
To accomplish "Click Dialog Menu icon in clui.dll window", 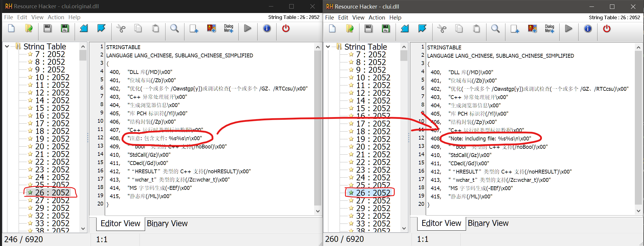I will [x=550, y=29].
